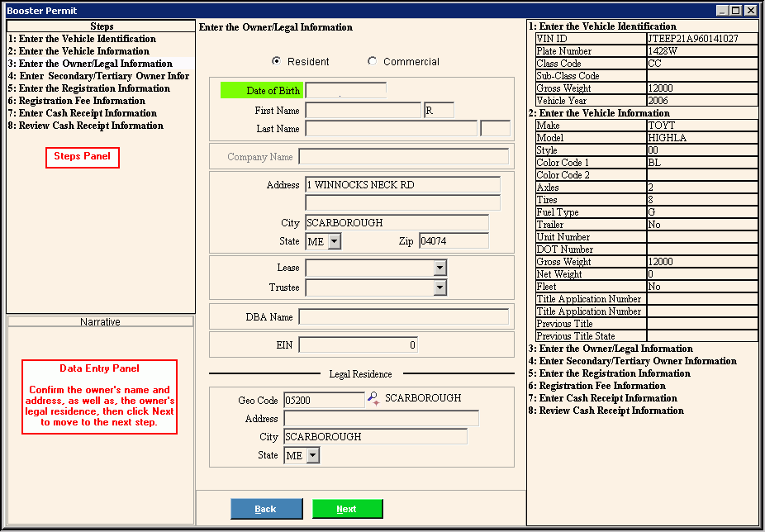Click the Last Name input field
This screenshot has width=765, height=532.
pos(391,129)
